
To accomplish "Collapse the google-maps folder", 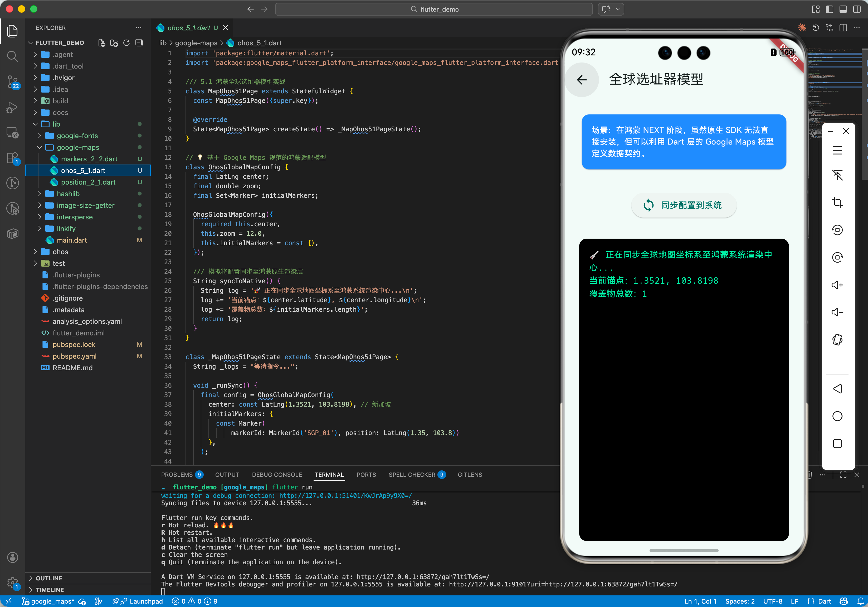I will 77,147.
